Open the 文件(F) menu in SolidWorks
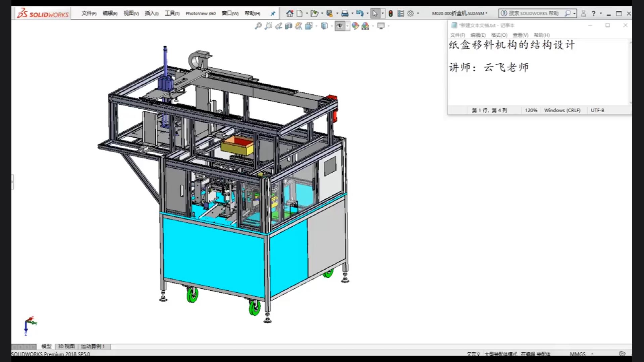The width and height of the screenshot is (644, 362). 89,13
